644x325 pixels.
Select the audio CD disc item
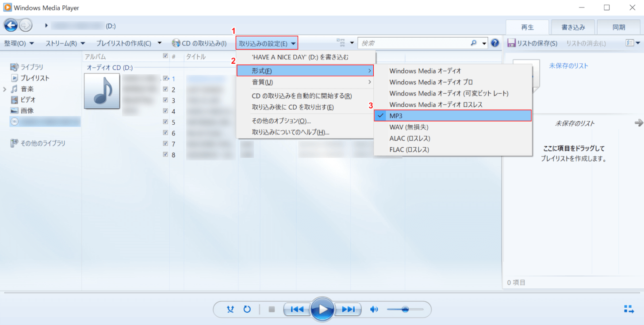click(45, 122)
